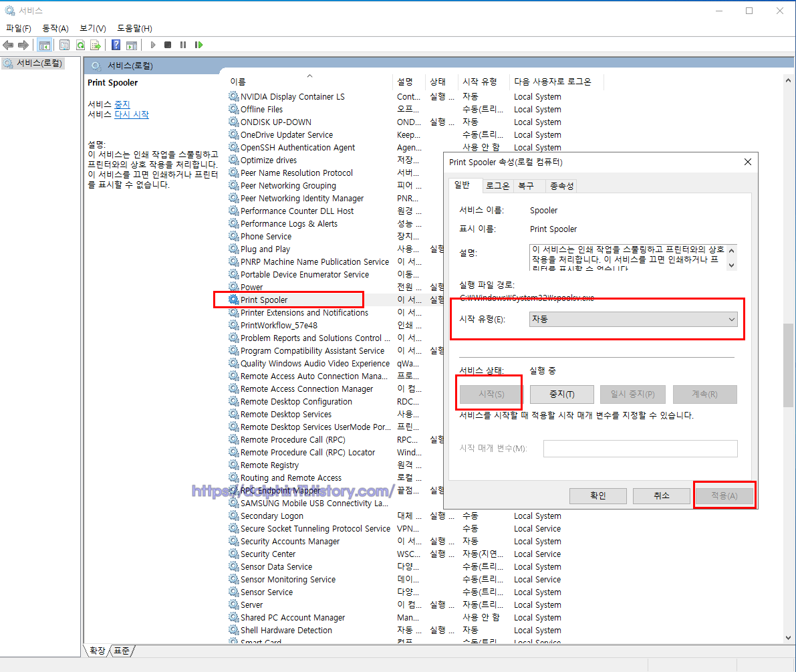The height and width of the screenshot is (672, 796).
Task: Click the gear icon beside Secondary Logon
Action: coord(233,516)
